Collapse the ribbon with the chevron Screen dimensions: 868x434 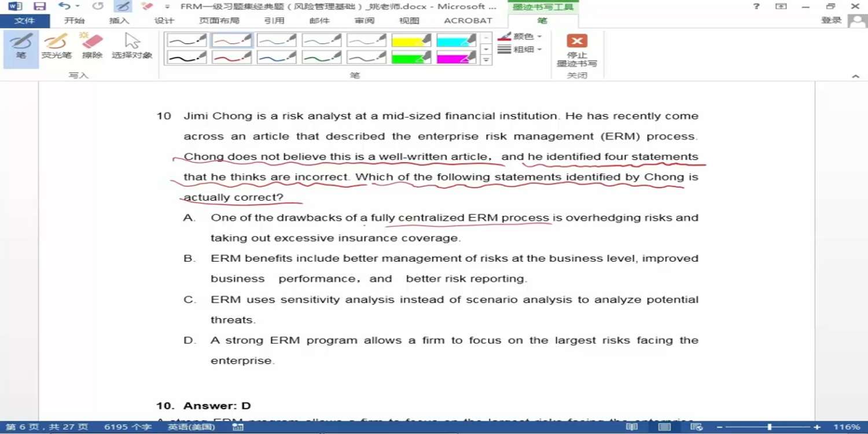[855, 76]
